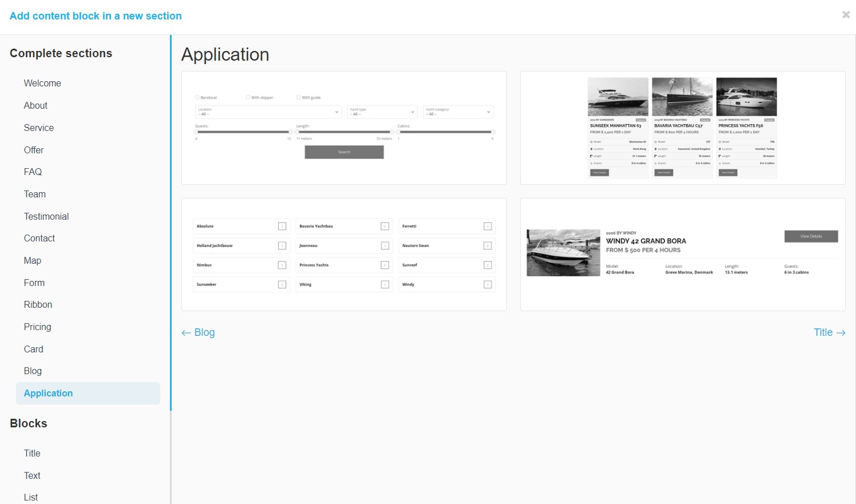The height and width of the screenshot is (504, 856).
Task: Open the Map section category
Action: coord(33,260)
